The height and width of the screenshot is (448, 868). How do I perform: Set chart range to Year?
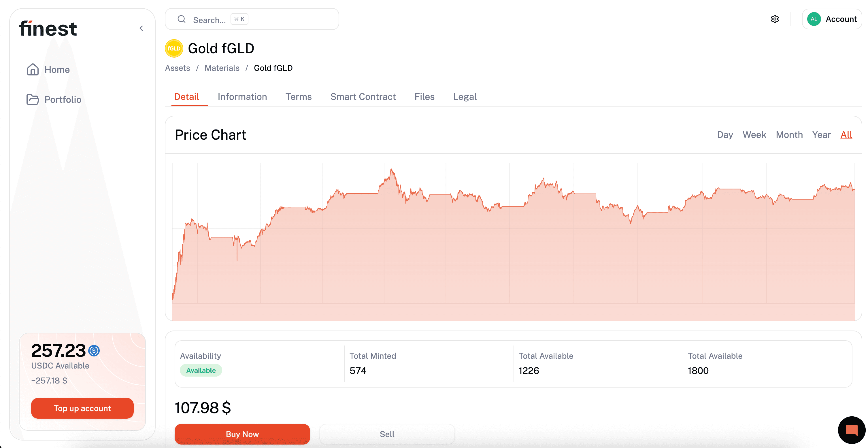(x=821, y=135)
